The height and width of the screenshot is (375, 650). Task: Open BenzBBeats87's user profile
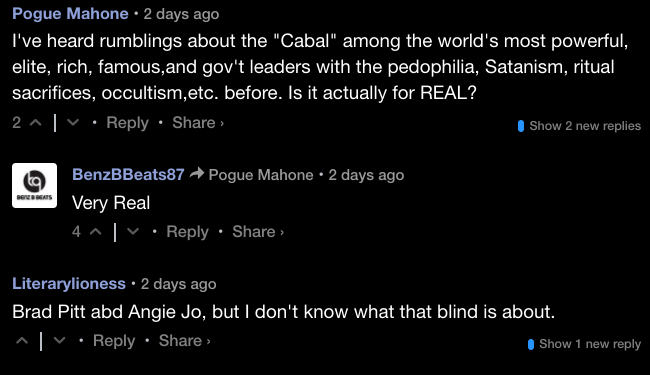[x=128, y=174]
